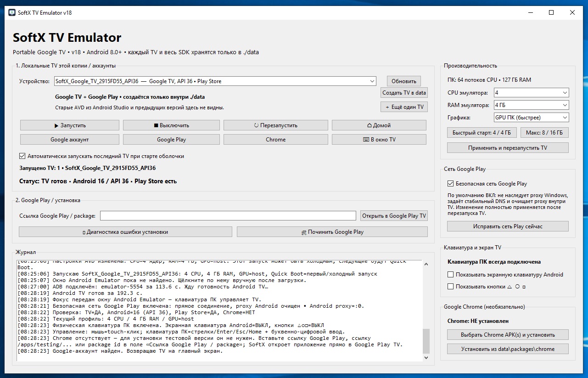Viewport: 588px width, 378px height.
Task: Click the Выключить button to stop the TV
Action: (x=171, y=125)
